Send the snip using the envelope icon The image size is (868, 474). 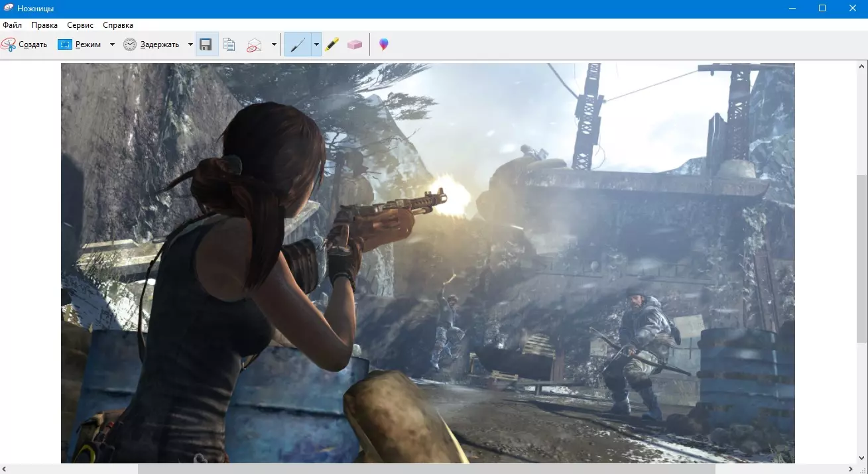tap(254, 44)
